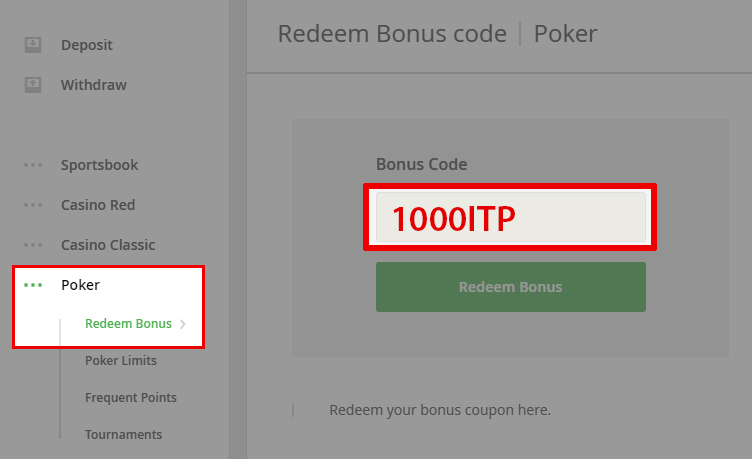Click the dots icon beside Sportsbook
The width and height of the screenshot is (752, 459).
coord(33,165)
